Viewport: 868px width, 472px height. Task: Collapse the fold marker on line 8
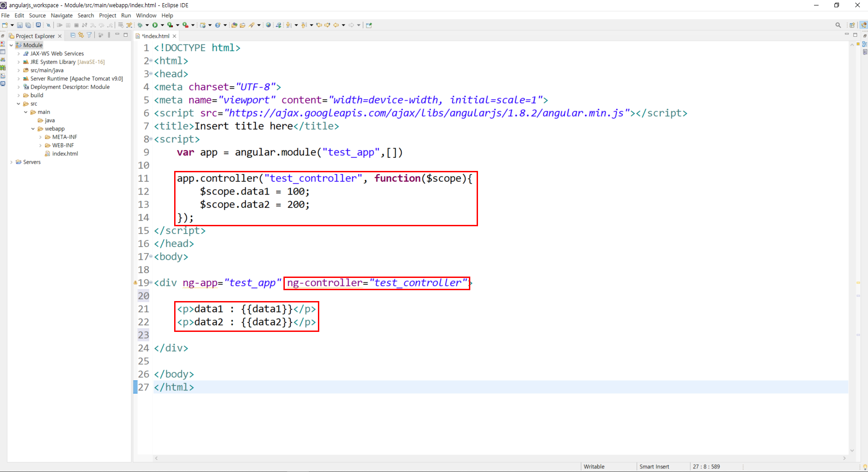coord(151,139)
